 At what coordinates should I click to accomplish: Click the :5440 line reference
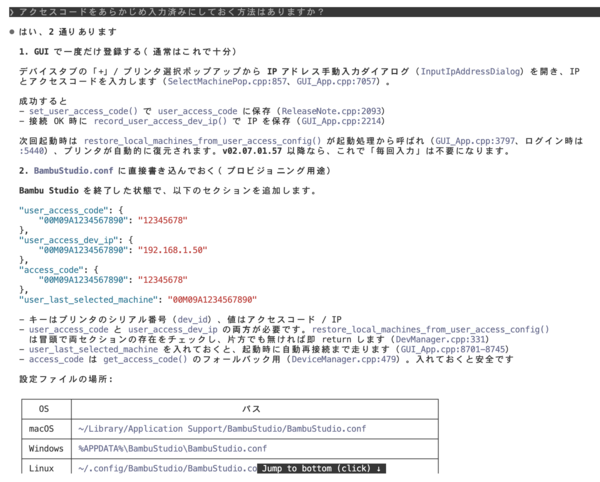click(x=31, y=151)
